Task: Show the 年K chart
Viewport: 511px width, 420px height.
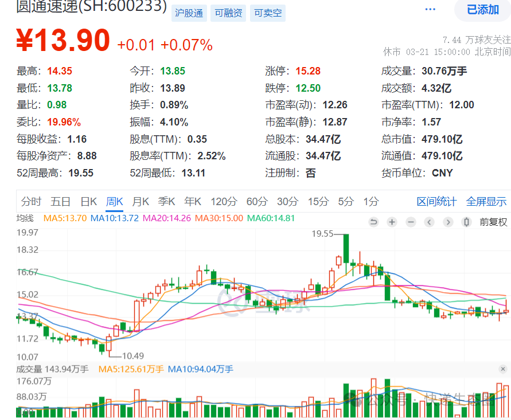Action: coord(193,202)
